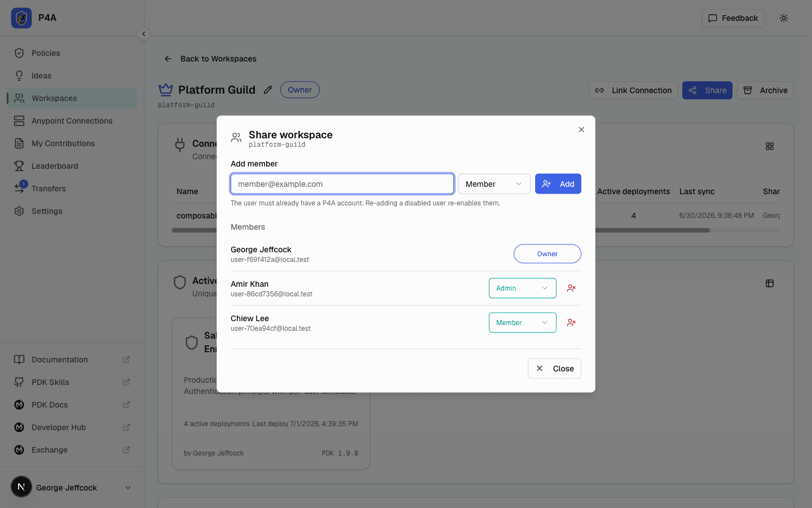
Task: Click the Owner badge beside Platform Guild
Action: click(x=300, y=90)
